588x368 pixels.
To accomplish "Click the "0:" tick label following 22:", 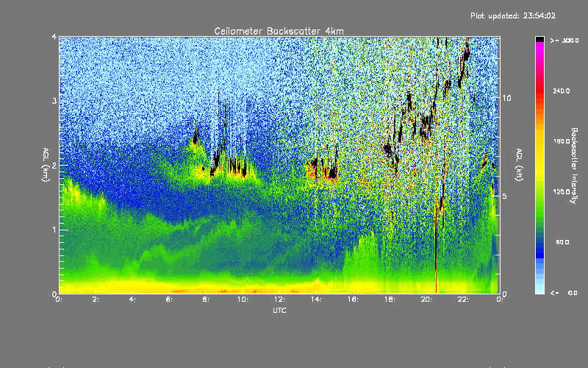I will coord(500,300).
